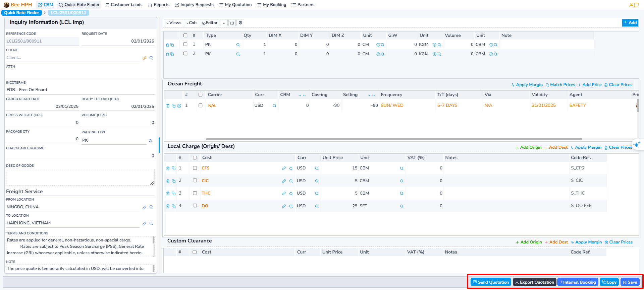Expand the Views dropdown
The height and width of the screenshot is (290, 644).
174,23
